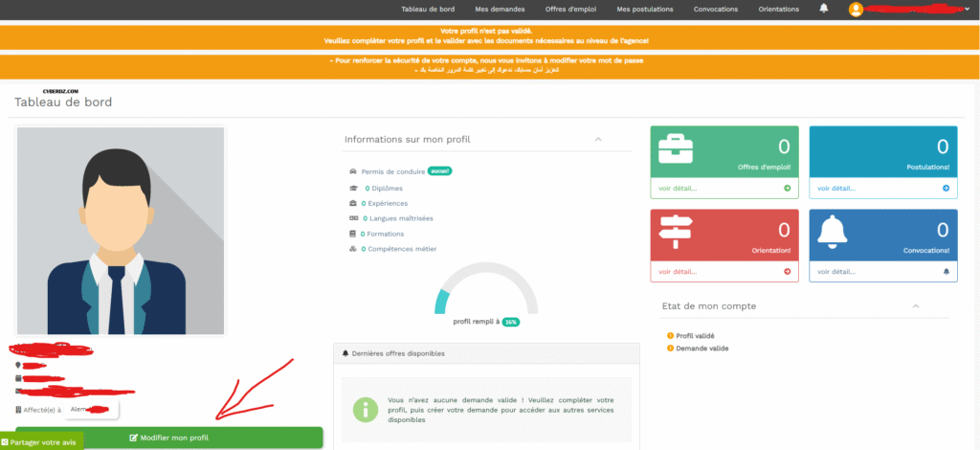Click the large bell icon on Convocations card
Screen dimensions: 980x450
(x=835, y=232)
